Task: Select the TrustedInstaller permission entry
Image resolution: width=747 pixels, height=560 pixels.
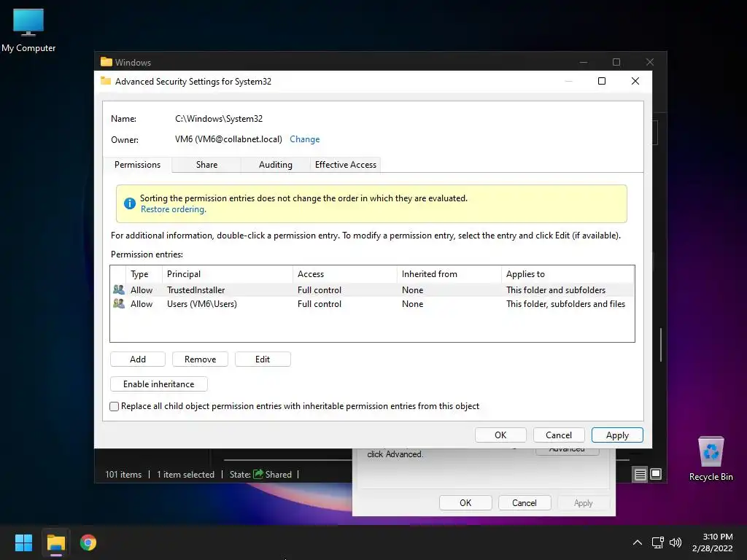Action: coord(372,289)
